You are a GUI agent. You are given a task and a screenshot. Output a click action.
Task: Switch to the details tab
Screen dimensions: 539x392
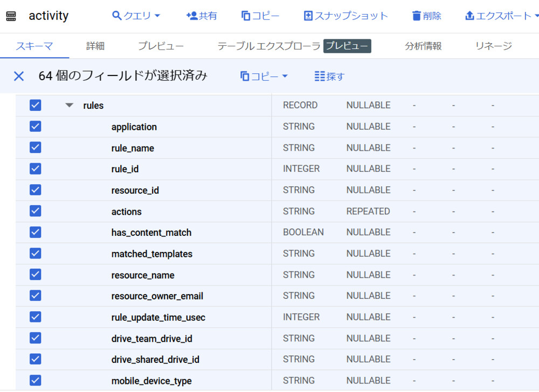95,46
